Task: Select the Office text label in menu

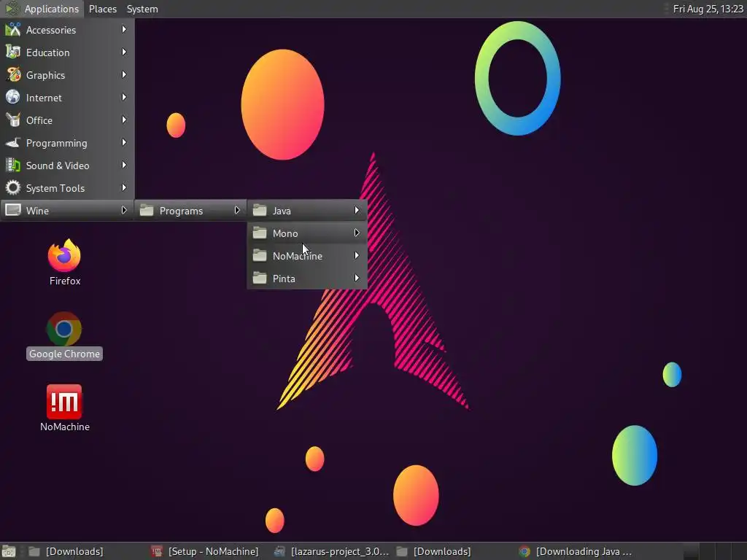Action: (39, 120)
